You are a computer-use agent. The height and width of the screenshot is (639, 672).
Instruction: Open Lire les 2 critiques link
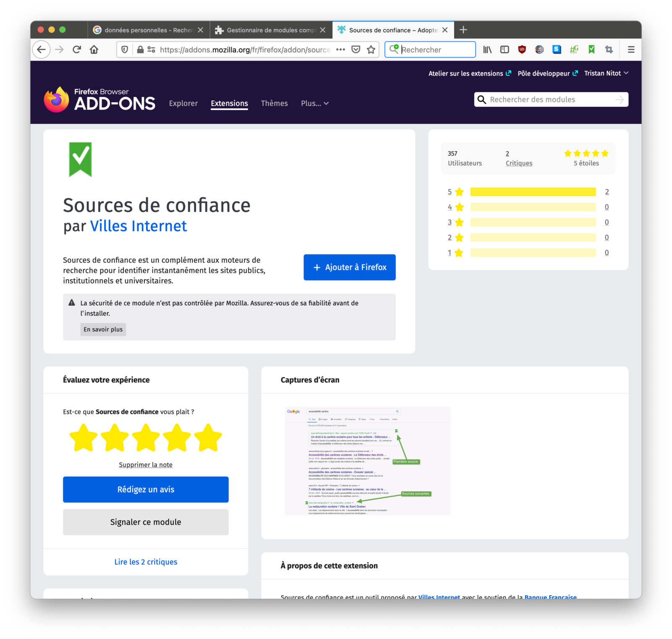(146, 562)
